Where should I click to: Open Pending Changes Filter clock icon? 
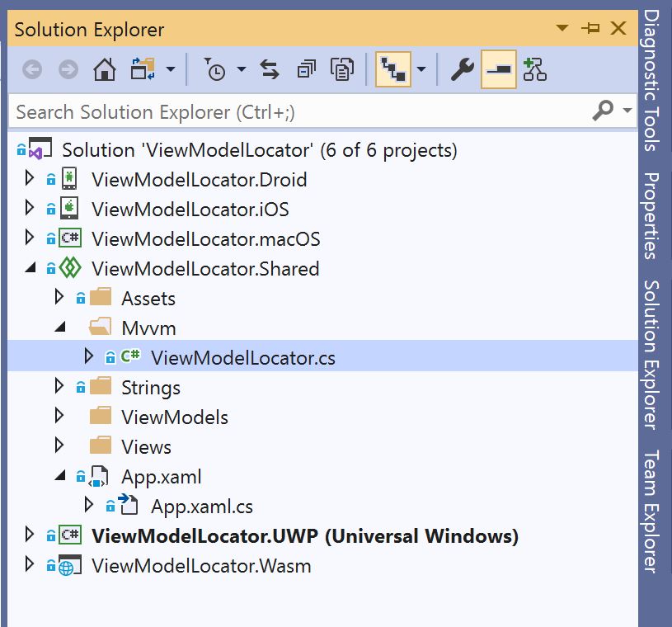click(x=214, y=69)
